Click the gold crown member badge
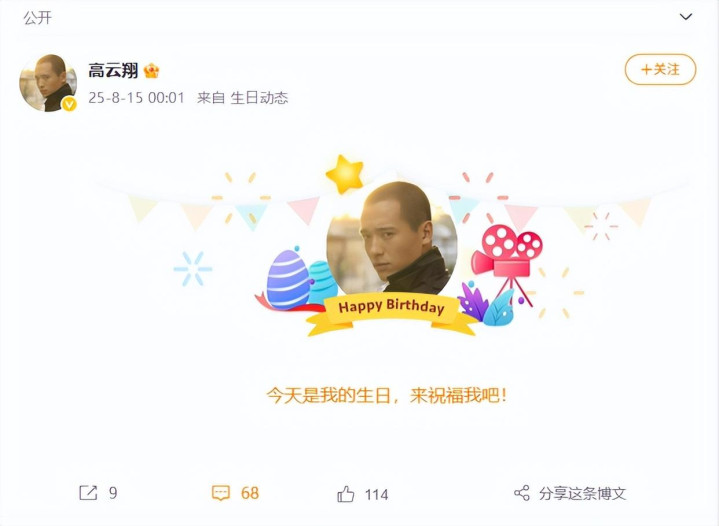The image size is (719, 526). (151, 71)
